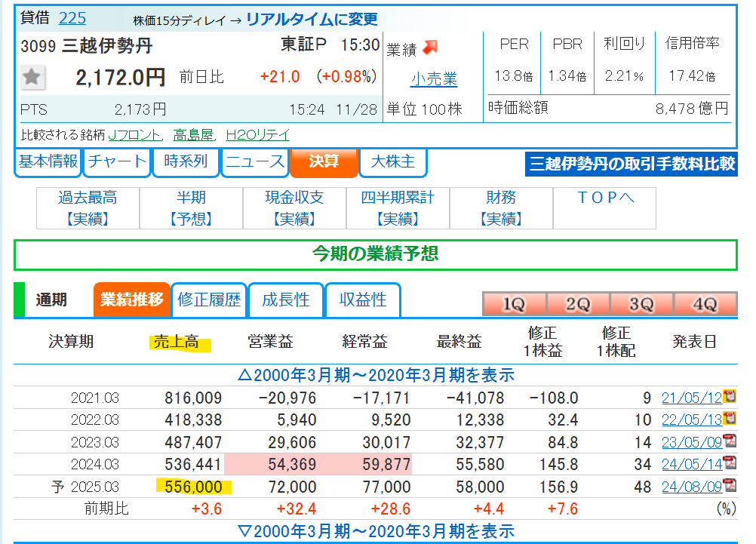Open PDF icon next to 23/05/09
The image size is (756, 544).
[730, 441]
